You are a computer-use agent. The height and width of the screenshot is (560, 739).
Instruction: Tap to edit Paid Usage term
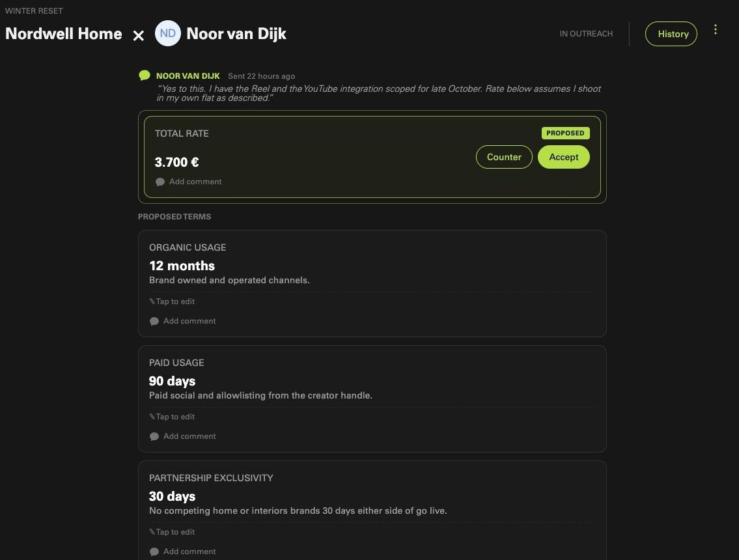[x=172, y=417]
